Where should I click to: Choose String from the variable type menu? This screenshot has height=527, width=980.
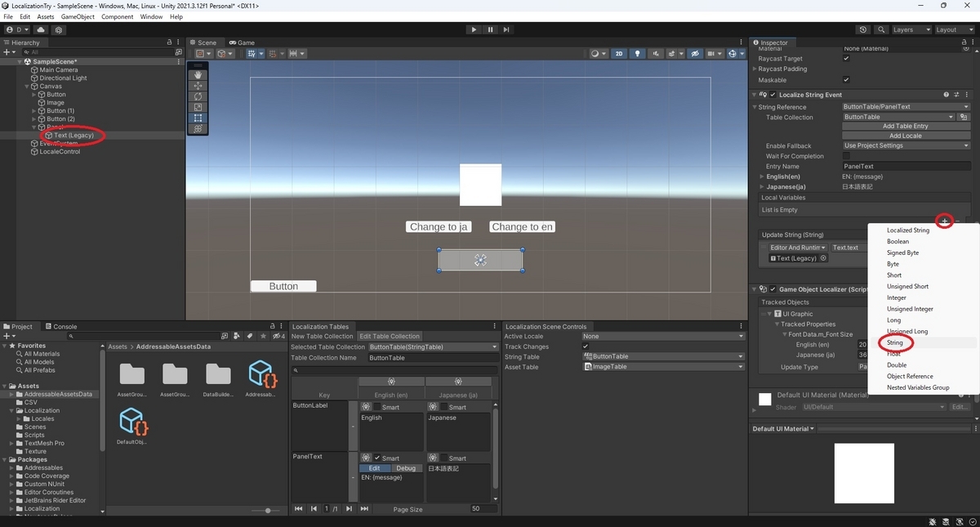tap(895, 343)
